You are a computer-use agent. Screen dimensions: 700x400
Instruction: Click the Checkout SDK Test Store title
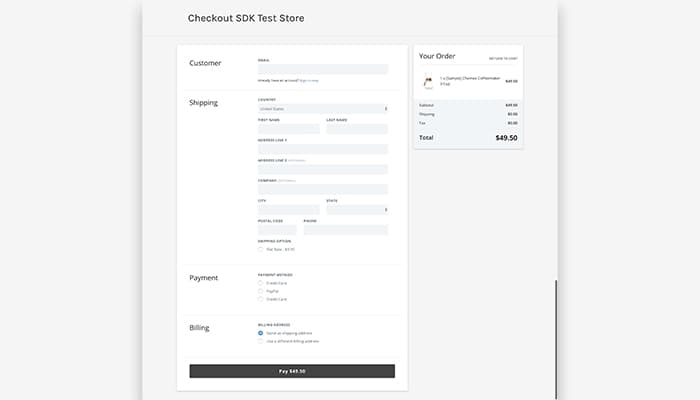click(x=246, y=18)
